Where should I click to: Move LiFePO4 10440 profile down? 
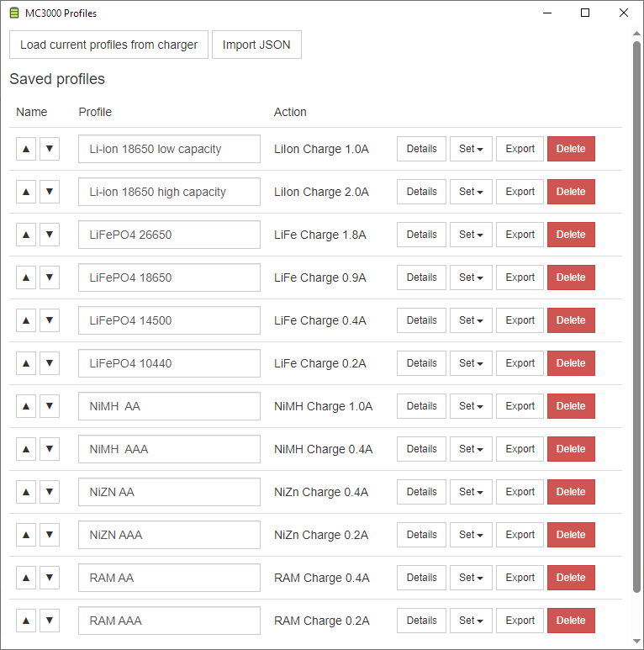tap(50, 363)
